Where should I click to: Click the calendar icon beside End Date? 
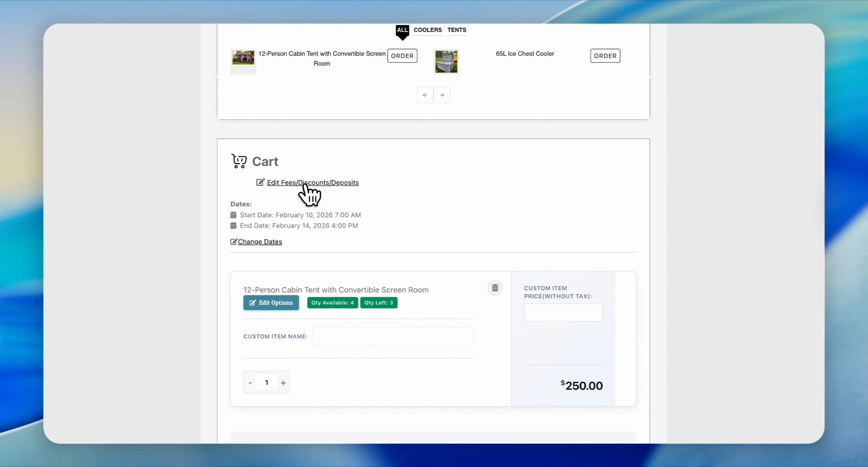coord(233,225)
